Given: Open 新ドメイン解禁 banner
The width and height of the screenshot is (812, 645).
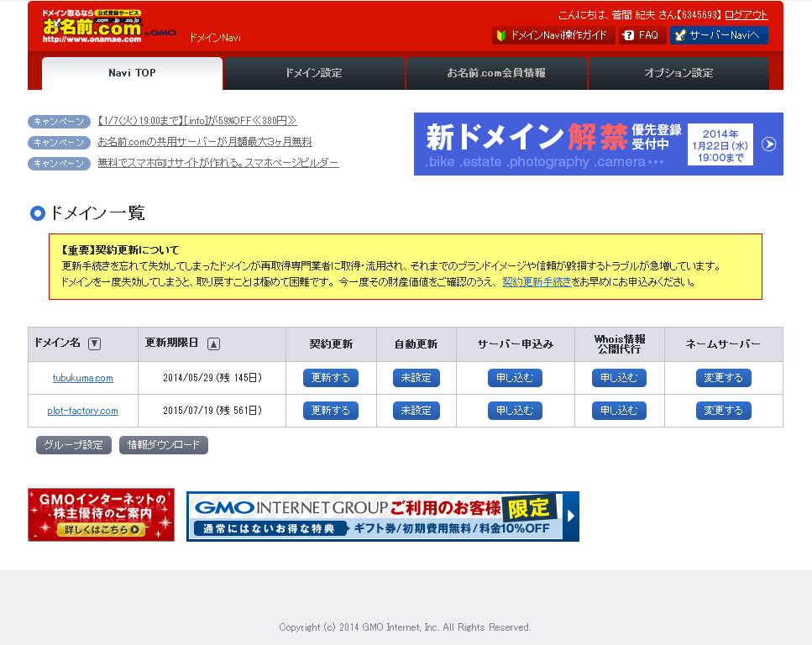Looking at the screenshot, I should [x=598, y=144].
